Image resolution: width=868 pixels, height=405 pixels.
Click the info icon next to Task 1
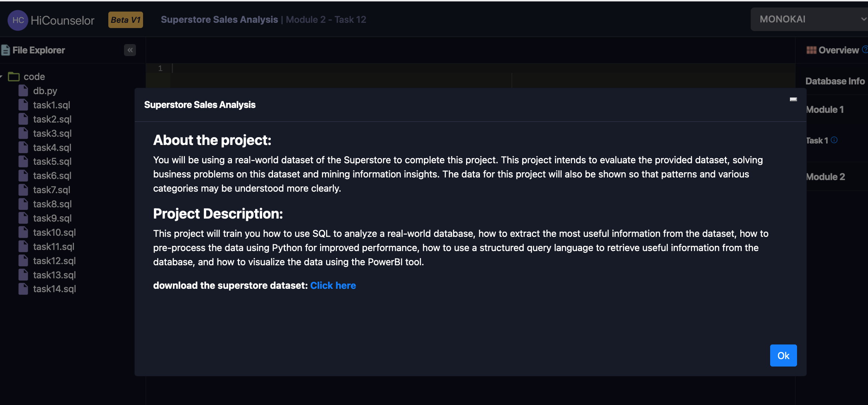coord(834,140)
